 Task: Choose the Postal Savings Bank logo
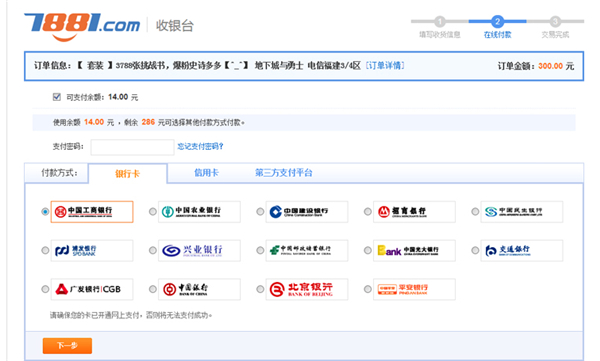tap(307, 250)
